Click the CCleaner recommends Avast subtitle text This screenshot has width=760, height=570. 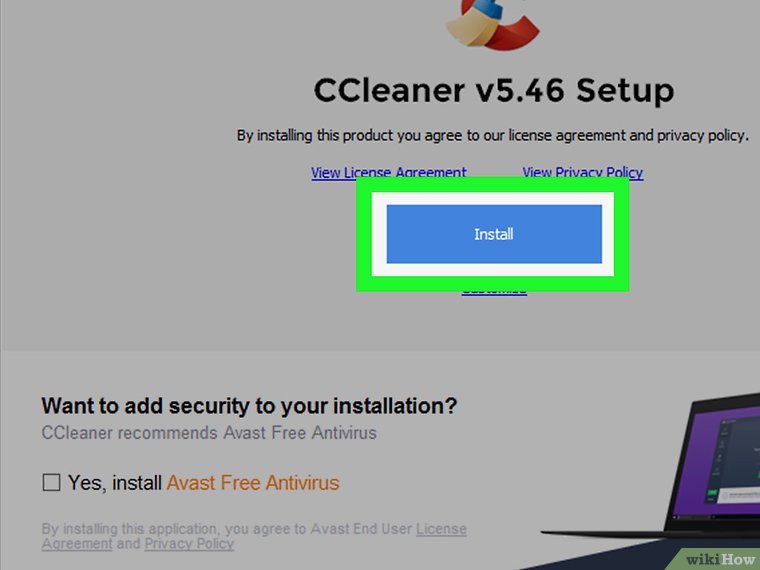pyautogui.click(x=209, y=432)
